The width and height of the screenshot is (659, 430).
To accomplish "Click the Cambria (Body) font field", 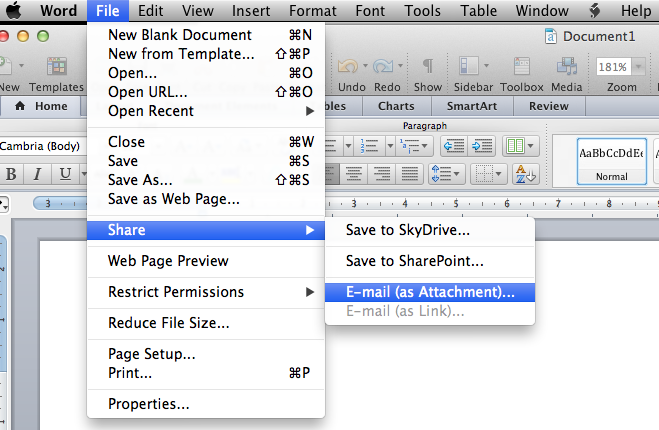I will point(42,146).
